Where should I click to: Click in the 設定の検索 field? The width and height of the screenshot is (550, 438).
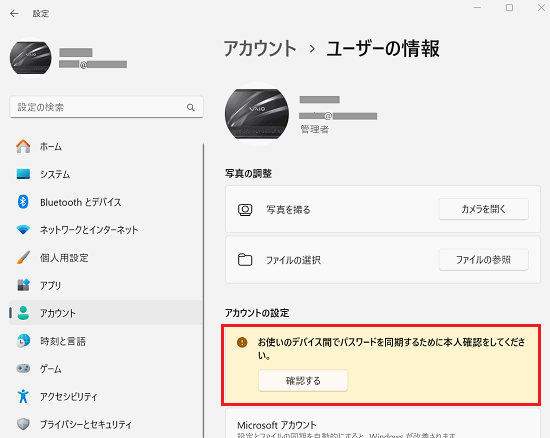tap(106, 107)
